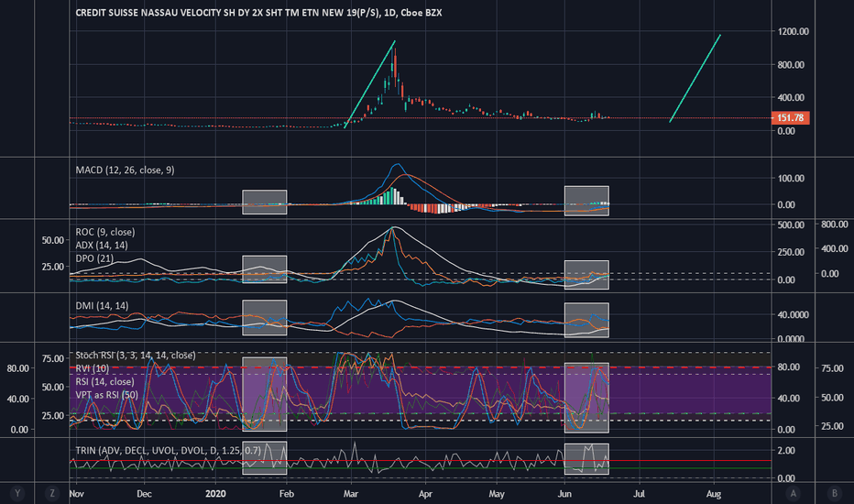This screenshot has width=854, height=504.
Task: Click the 100.00 value on MACD axis
Action: (790, 178)
